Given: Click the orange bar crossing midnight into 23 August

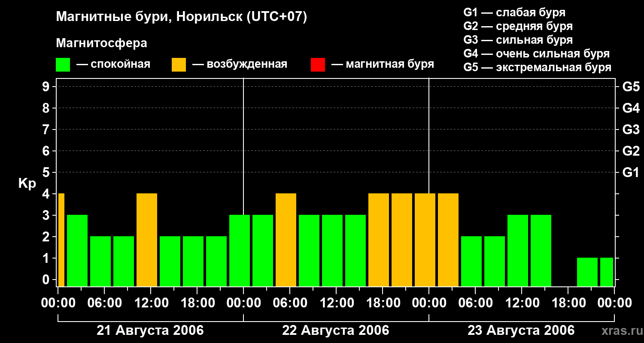Looking at the screenshot, I should [425, 240].
